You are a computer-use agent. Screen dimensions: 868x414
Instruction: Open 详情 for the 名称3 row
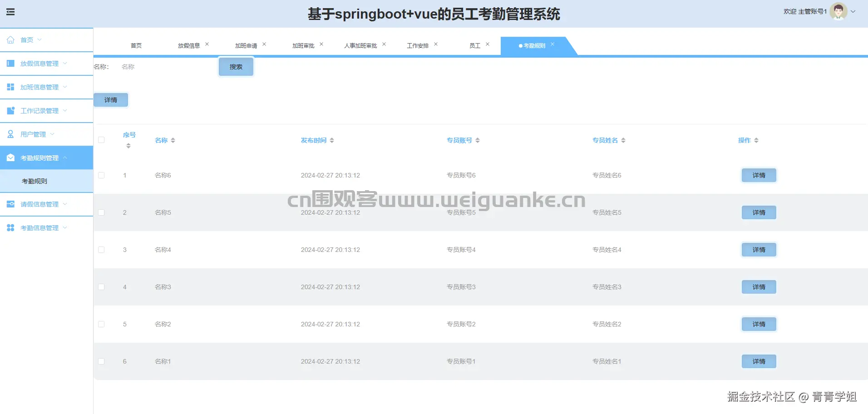tap(759, 287)
